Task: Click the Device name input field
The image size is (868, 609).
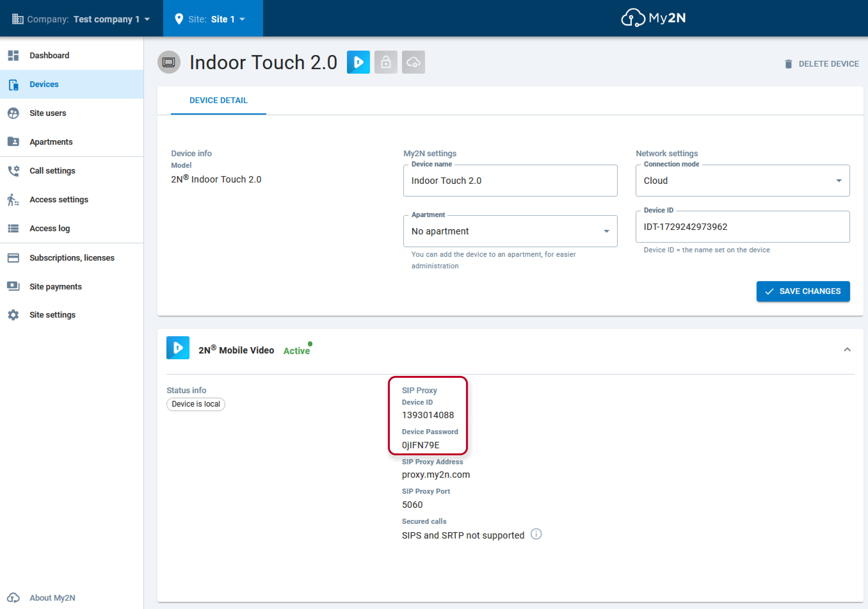Action: (x=510, y=181)
